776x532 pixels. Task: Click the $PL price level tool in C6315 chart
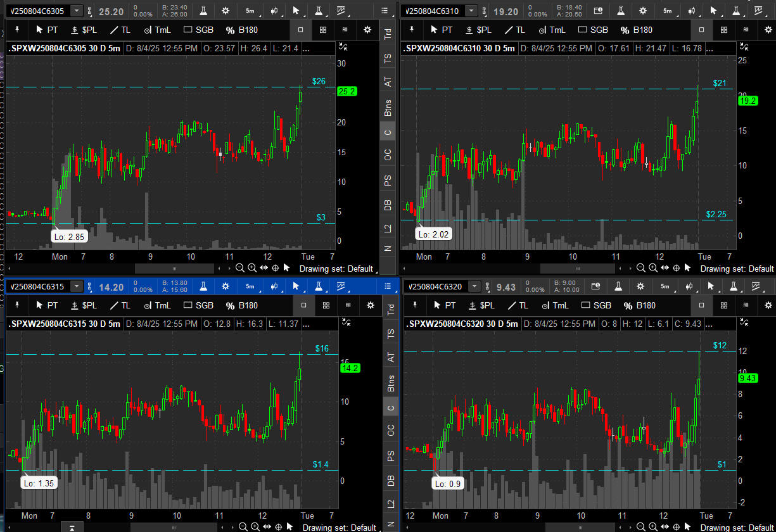coord(83,305)
